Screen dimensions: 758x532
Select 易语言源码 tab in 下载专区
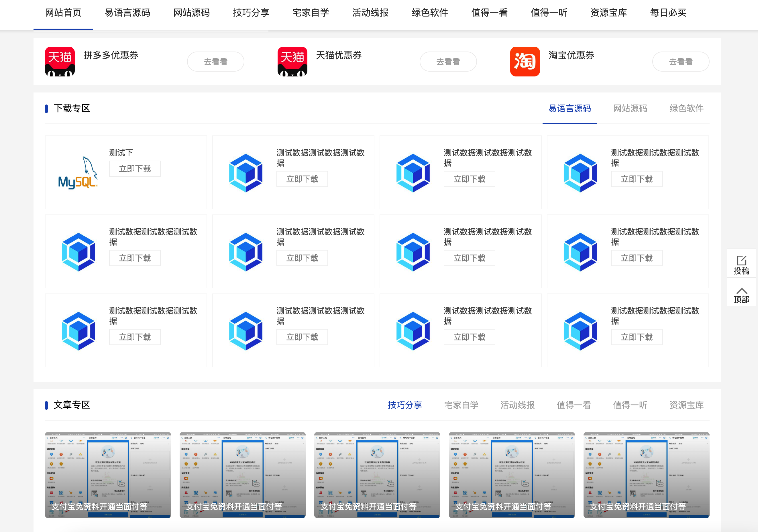click(x=570, y=109)
